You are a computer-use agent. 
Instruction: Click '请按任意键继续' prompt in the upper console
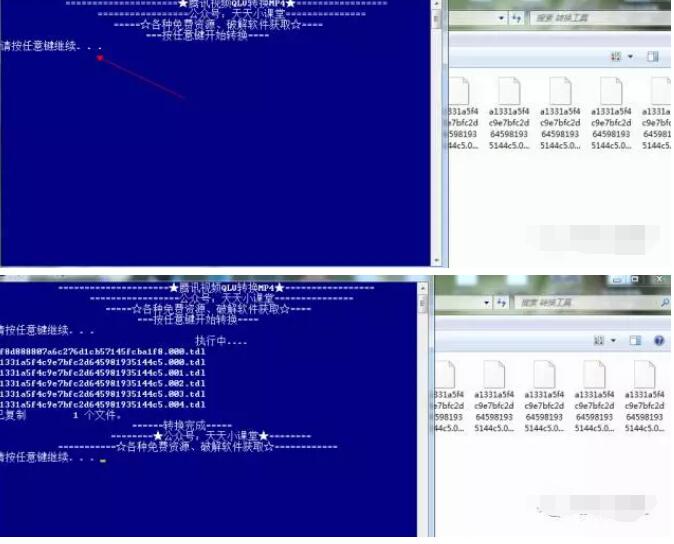52,46
